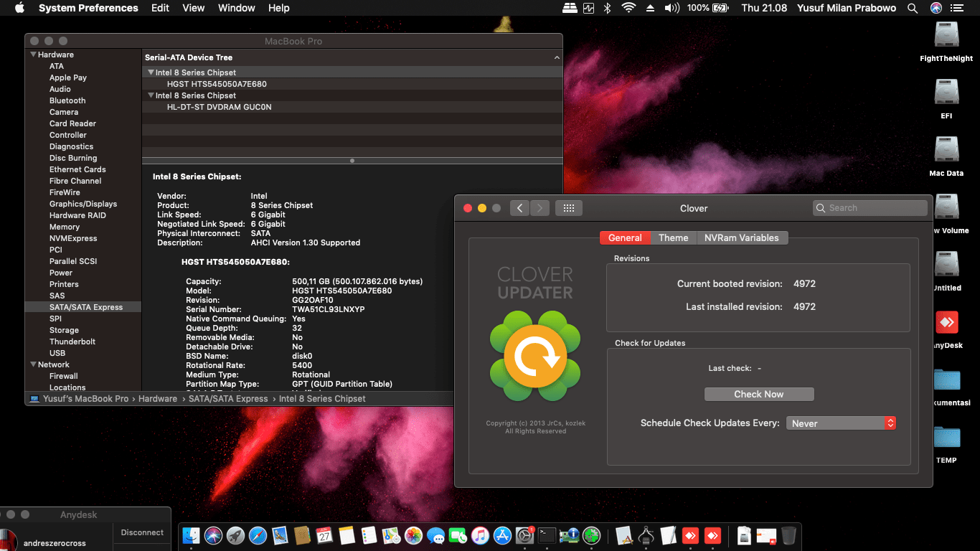Viewport: 980px width, 551px height.
Task: Select the HGST HTS545050A7E680 device row
Action: point(352,84)
